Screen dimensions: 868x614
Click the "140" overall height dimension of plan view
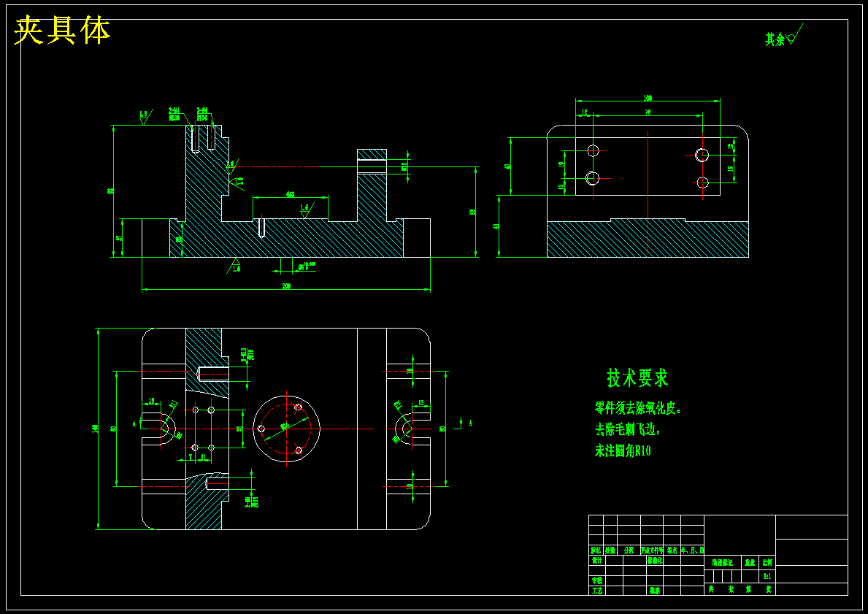point(95,428)
